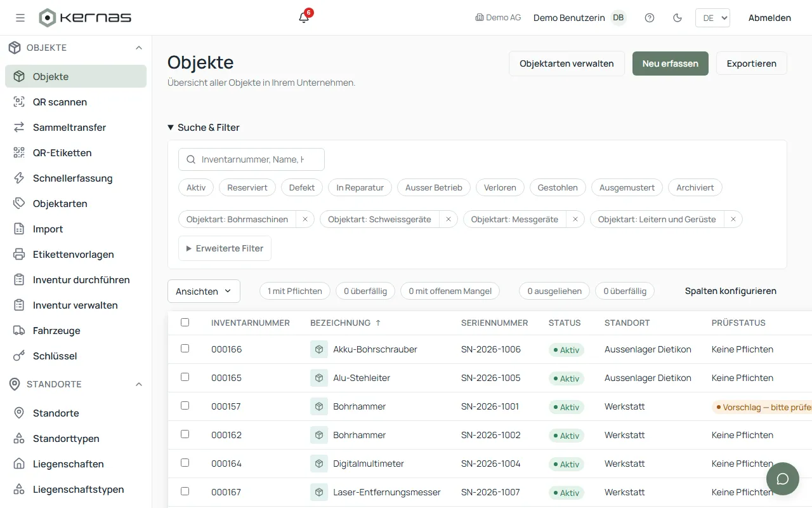Expand Erweiterte Filter
The image size is (812, 508).
225,248
